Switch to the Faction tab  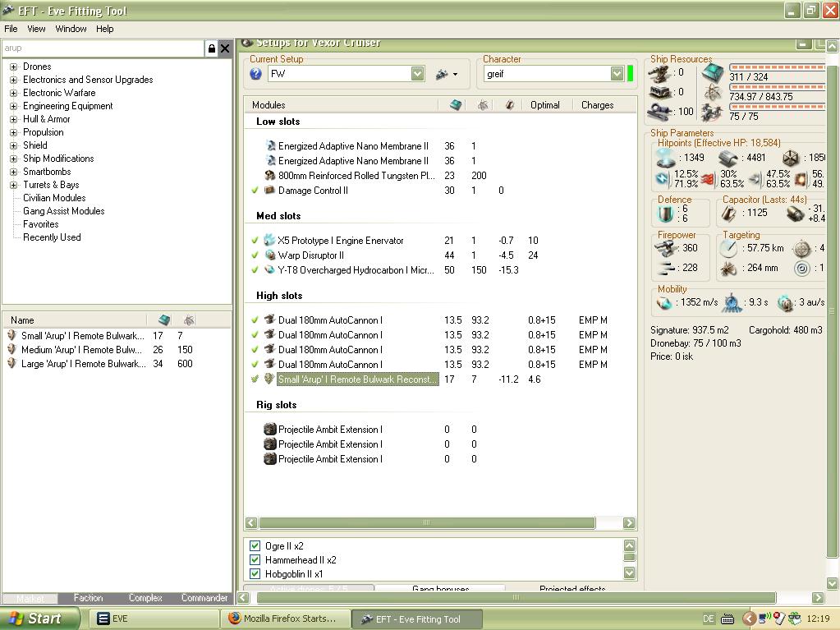(88, 598)
